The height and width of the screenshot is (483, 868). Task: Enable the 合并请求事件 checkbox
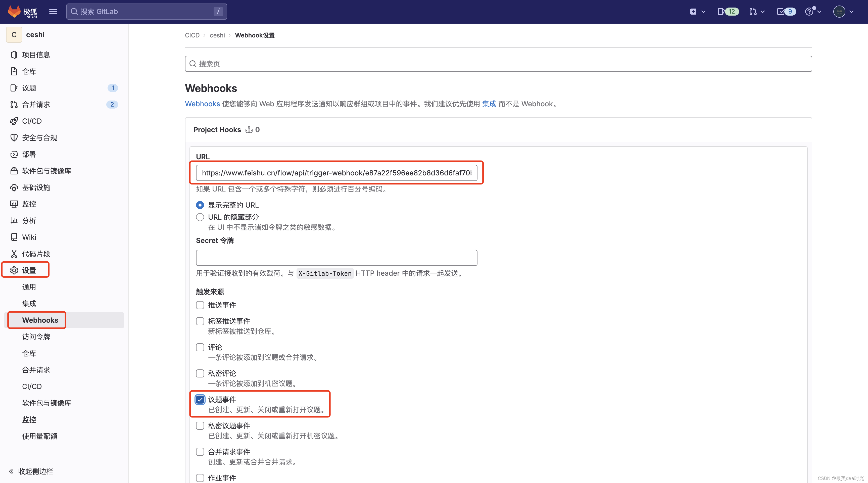pyautogui.click(x=200, y=452)
